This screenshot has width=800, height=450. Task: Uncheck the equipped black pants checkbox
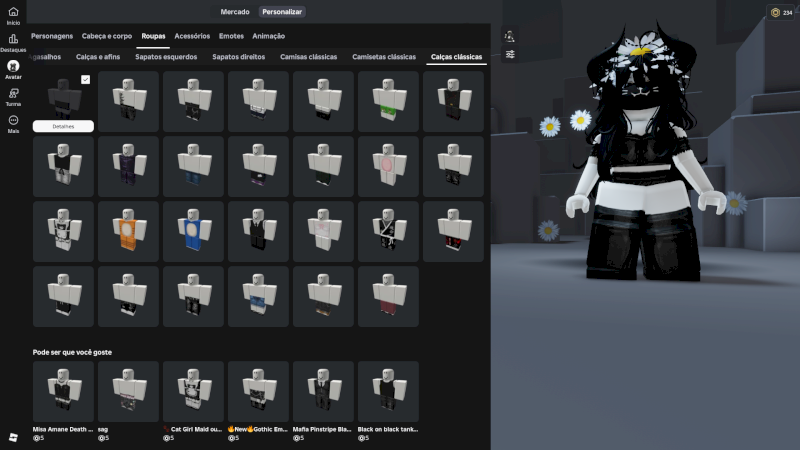[85, 80]
